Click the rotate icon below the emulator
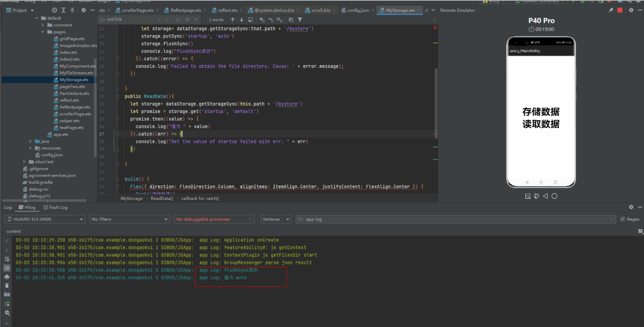 click(537, 196)
